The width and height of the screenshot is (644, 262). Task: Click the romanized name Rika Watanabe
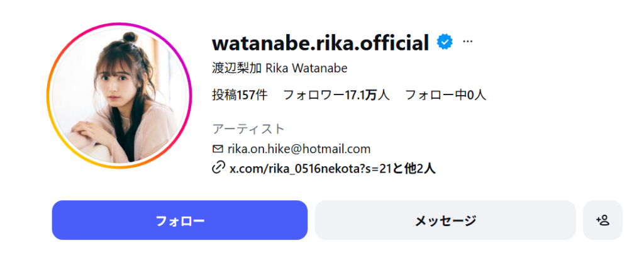[307, 68]
